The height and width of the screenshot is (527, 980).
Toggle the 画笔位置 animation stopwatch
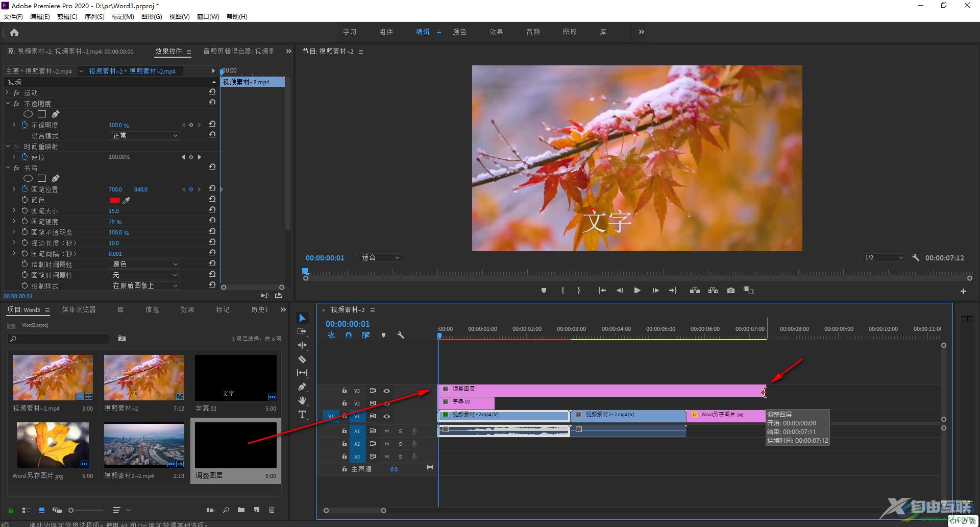24,189
